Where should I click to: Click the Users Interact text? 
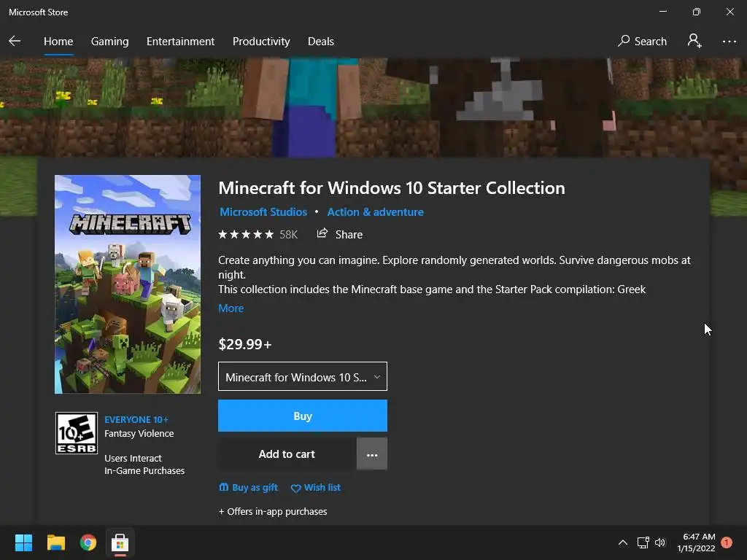click(133, 458)
